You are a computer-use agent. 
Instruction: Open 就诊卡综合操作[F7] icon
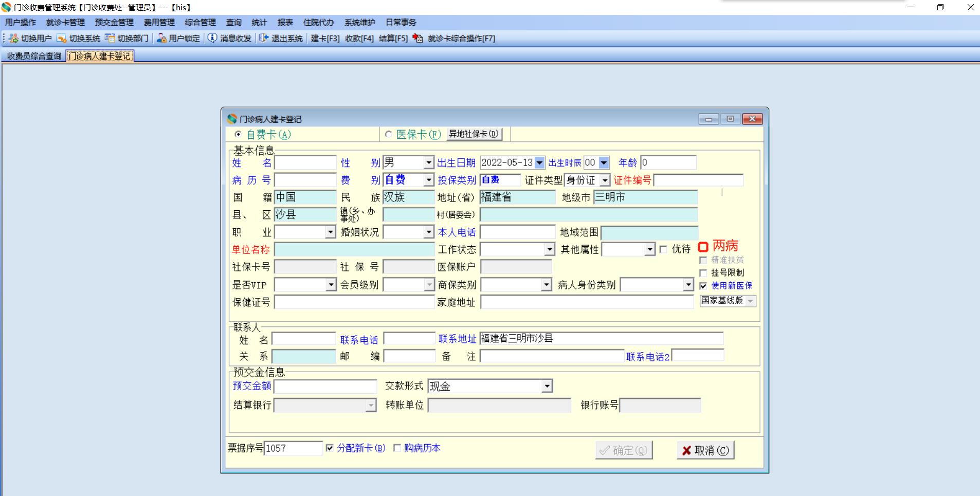pos(418,39)
